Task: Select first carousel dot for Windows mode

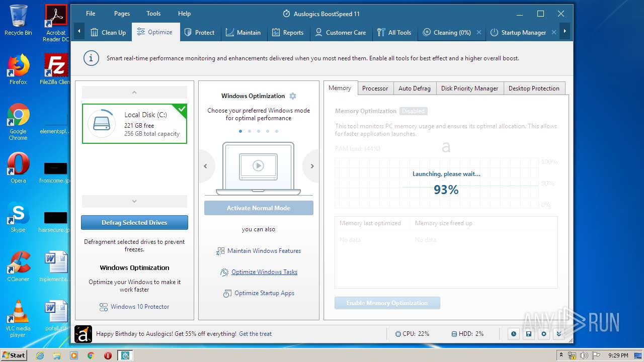Action: point(240,131)
